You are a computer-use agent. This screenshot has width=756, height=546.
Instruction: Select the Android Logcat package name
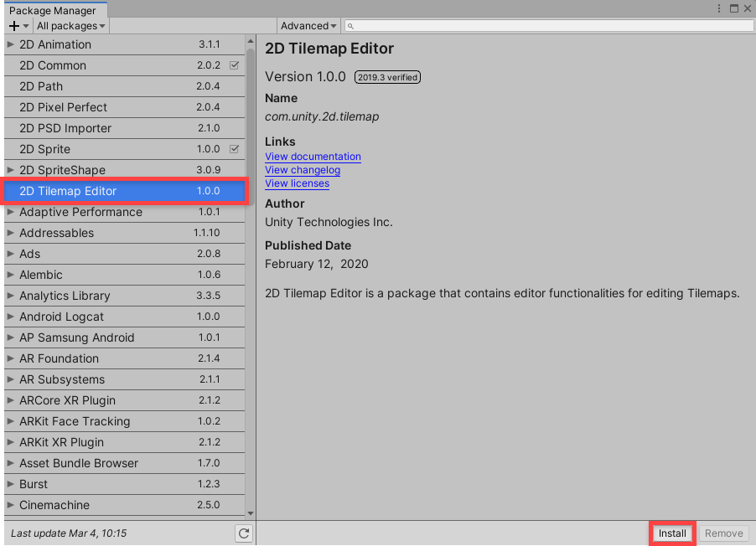61,317
